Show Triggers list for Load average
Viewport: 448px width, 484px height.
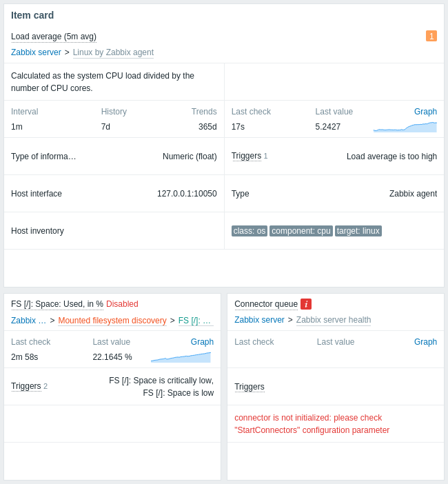[x=246, y=156]
